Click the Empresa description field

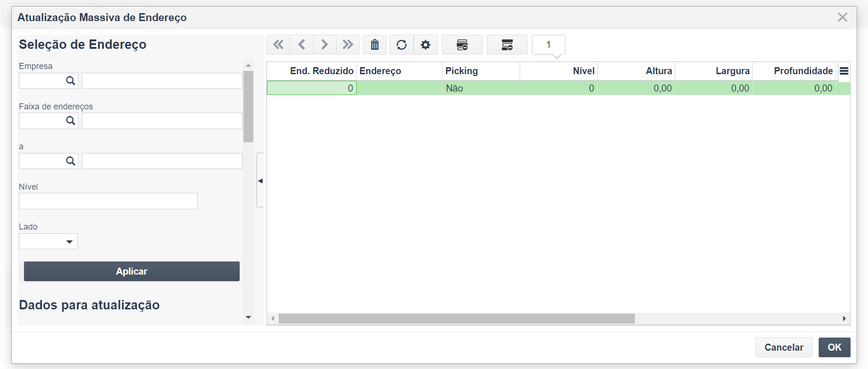click(x=162, y=81)
